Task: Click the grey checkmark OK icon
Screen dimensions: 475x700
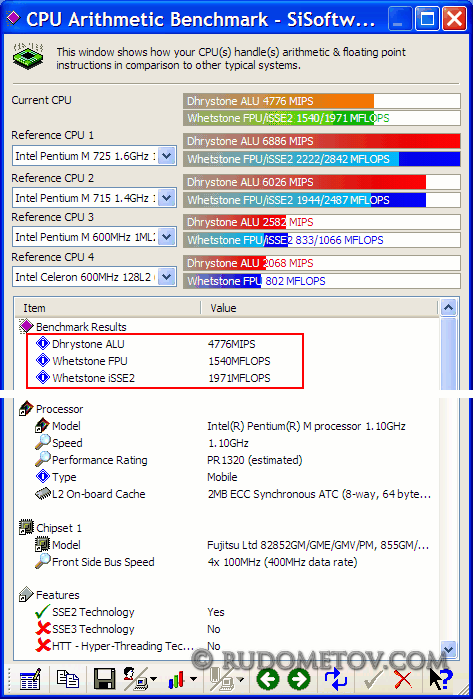Action: (372, 679)
